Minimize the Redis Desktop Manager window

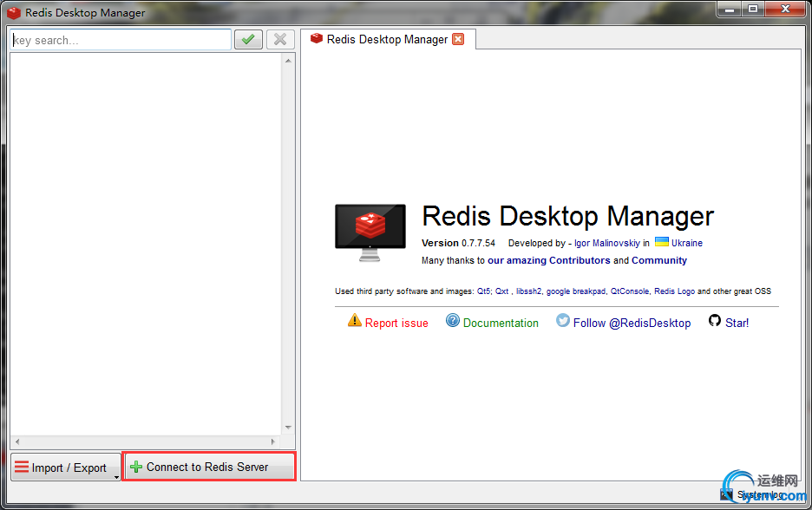point(729,10)
